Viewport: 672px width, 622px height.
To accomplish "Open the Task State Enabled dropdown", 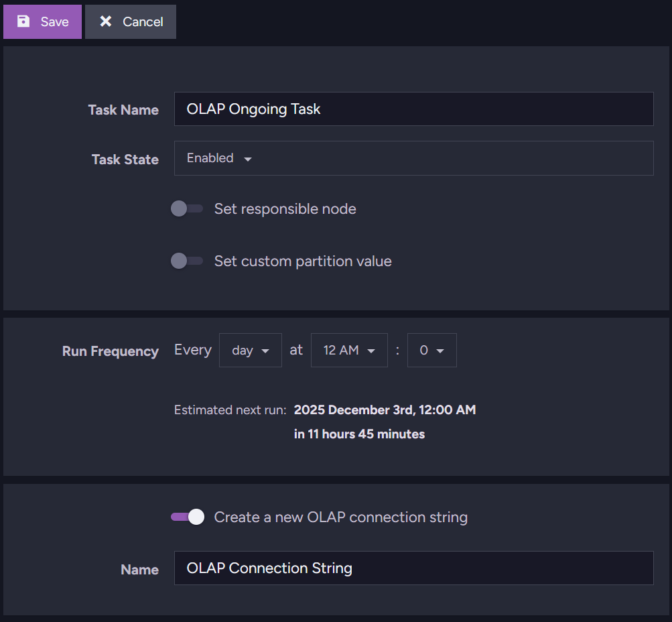I will point(413,158).
